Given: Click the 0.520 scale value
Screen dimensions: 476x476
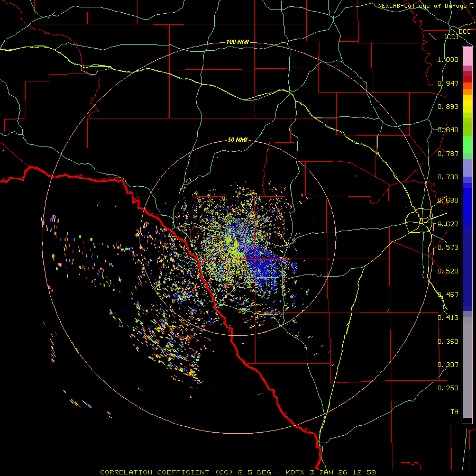Looking at the screenshot, I should (x=448, y=271).
